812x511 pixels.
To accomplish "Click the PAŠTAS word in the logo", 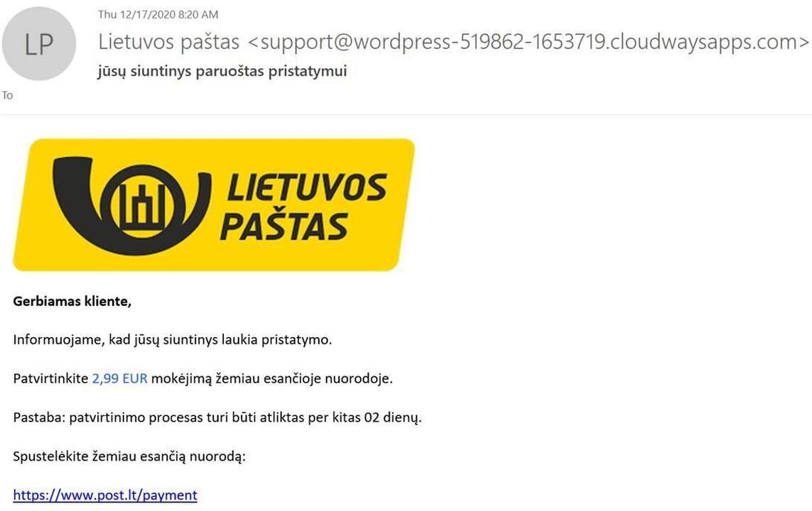I will click(283, 226).
